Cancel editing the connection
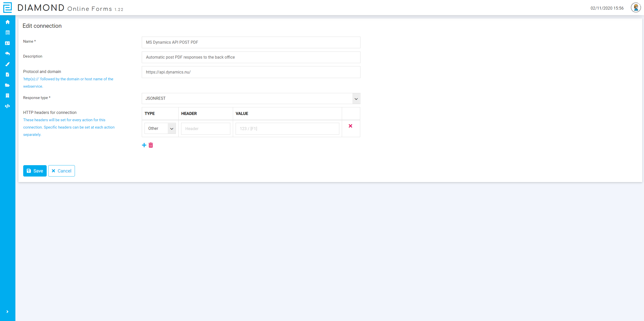Screen dimensions: 644x321 coord(61,171)
